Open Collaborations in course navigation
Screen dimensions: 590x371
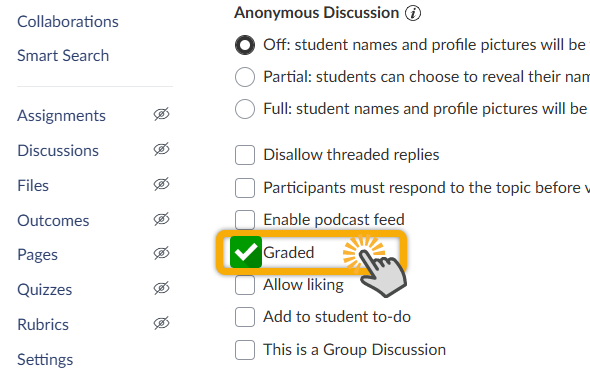[68, 22]
